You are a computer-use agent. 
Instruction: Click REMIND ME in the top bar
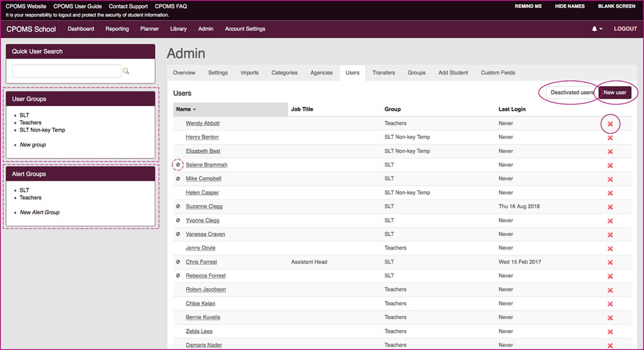tap(528, 6)
